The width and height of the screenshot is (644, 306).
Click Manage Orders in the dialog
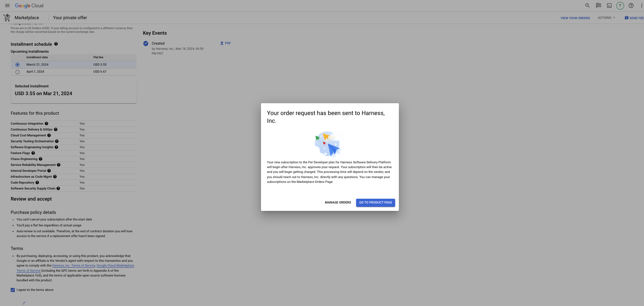pos(338,202)
